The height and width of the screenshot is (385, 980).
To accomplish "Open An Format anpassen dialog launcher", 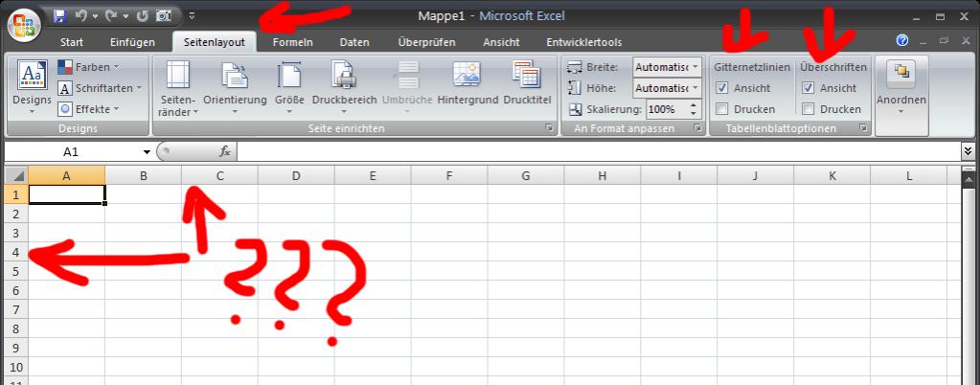I will tap(697, 127).
